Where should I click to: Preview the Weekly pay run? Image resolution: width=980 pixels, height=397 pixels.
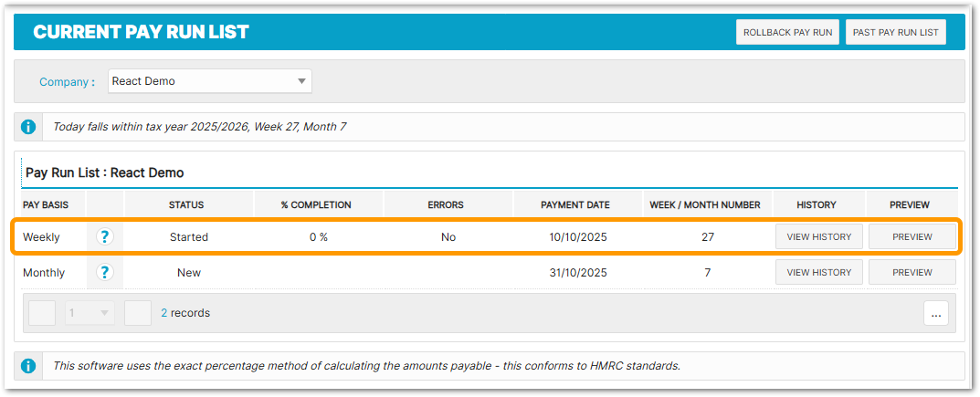click(x=912, y=237)
